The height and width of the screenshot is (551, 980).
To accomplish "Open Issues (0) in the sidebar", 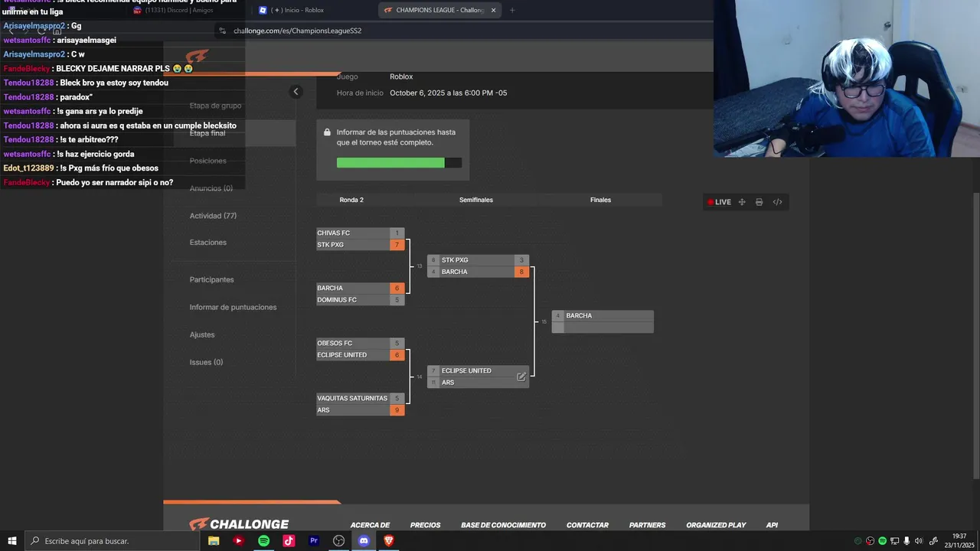I will coord(206,363).
